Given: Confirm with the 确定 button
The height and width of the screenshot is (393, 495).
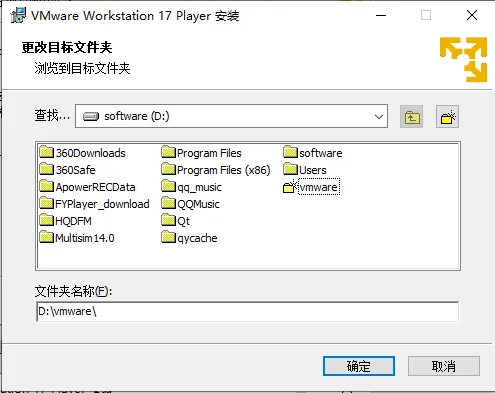Looking at the screenshot, I should click(x=359, y=366).
